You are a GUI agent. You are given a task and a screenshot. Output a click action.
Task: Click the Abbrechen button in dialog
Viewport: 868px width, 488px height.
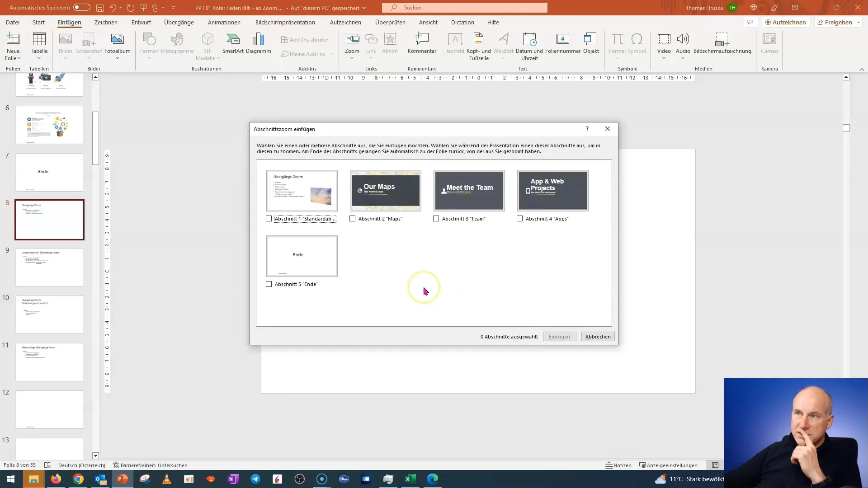coord(597,337)
